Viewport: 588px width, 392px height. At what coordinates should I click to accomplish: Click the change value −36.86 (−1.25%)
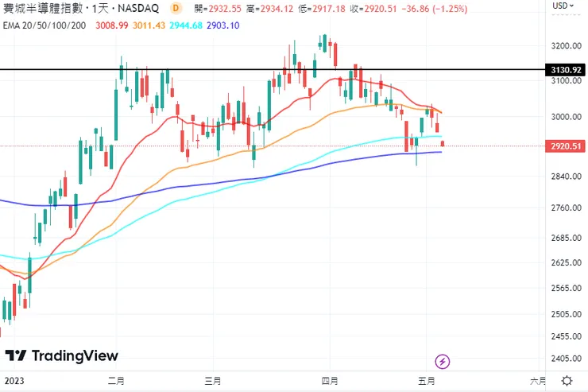(x=435, y=8)
